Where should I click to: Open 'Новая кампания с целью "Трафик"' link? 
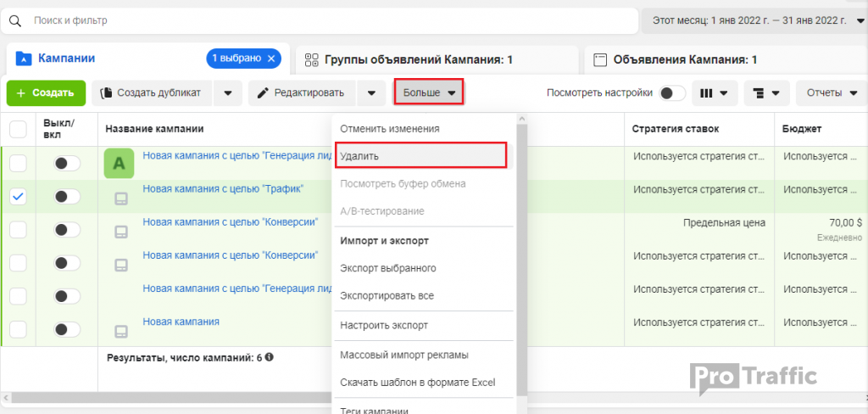[x=223, y=189]
